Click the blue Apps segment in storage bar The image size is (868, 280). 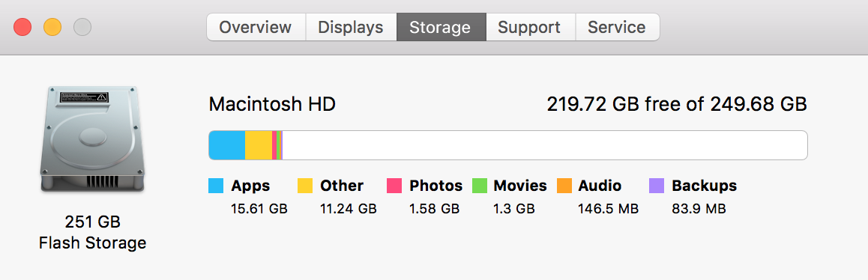(227, 145)
